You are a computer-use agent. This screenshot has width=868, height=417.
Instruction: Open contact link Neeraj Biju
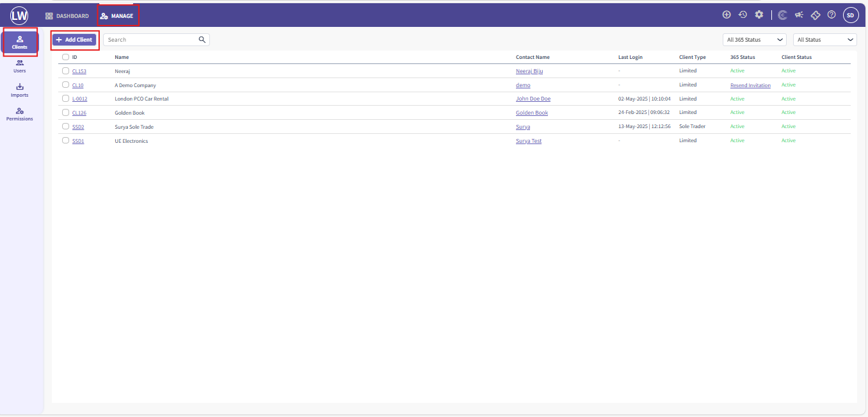point(529,71)
